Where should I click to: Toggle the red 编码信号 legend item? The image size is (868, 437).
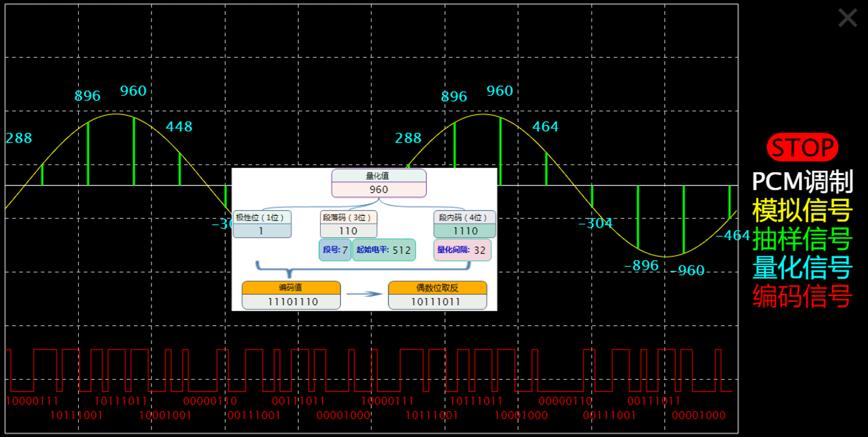click(x=802, y=297)
